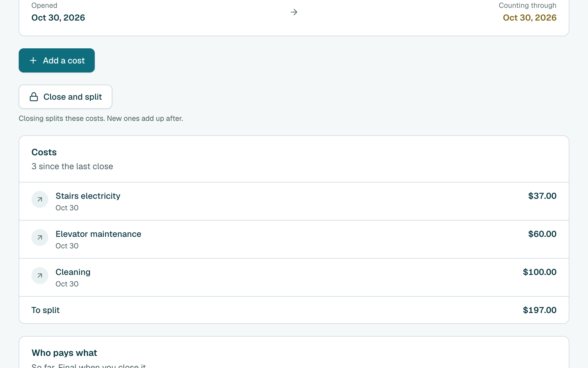Click the Oct 30 date under Elevator maintenance
This screenshot has width=588, height=368.
pyautogui.click(x=67, y=246)
